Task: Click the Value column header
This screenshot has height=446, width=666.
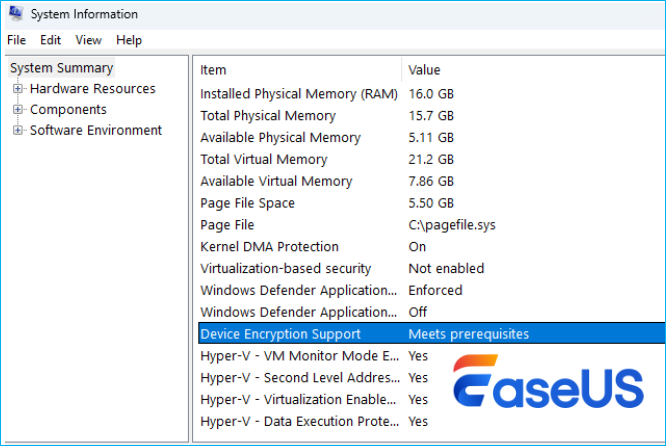Action: (x=424, y=70)
